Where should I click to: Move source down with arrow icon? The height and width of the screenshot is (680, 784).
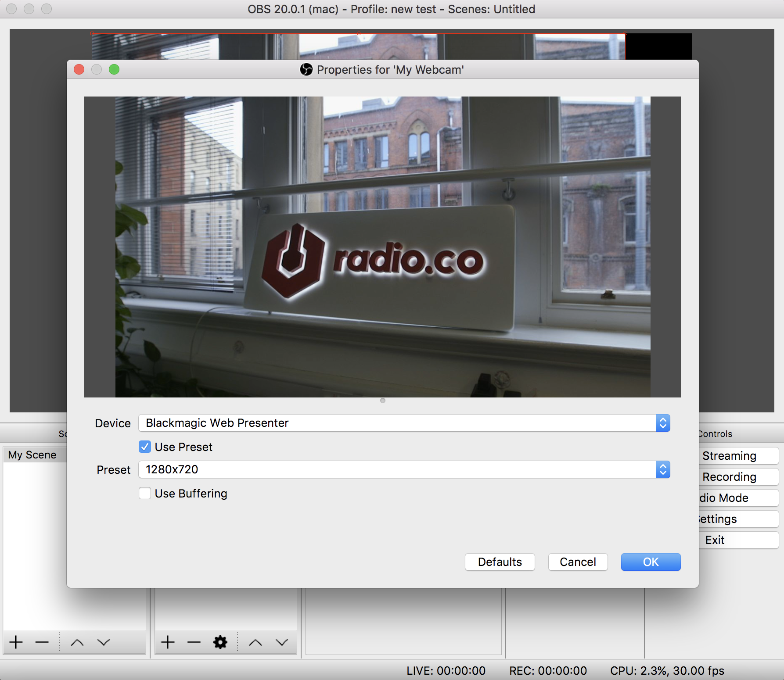click(x=282, y=642)
